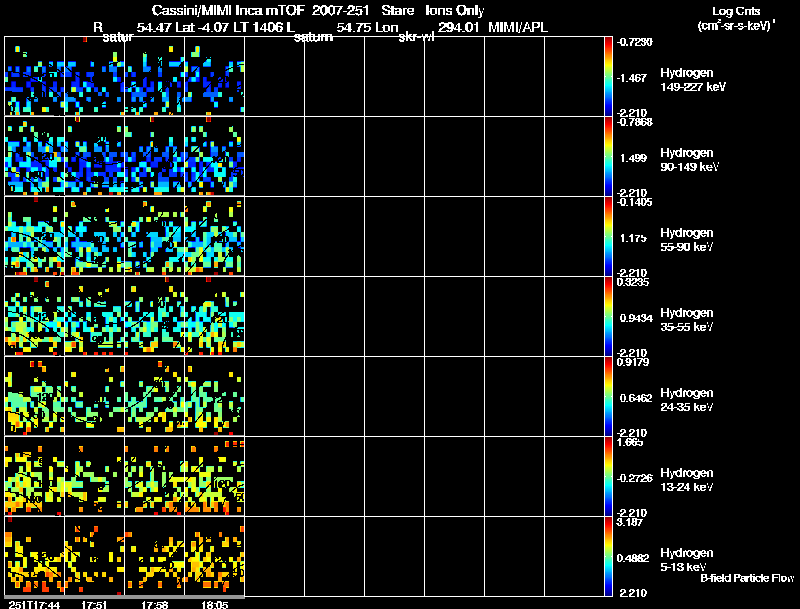
Task: Click the 'Hydrogen 90-149 keV' label
Action: (x=689, y=160)
